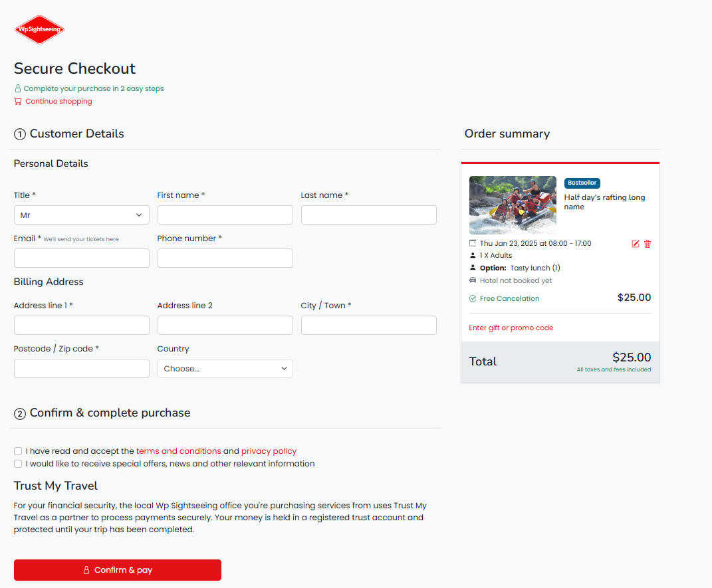Focus the Email input field
This screenshot has width=712, height=588.
click(x=82, y=258)
